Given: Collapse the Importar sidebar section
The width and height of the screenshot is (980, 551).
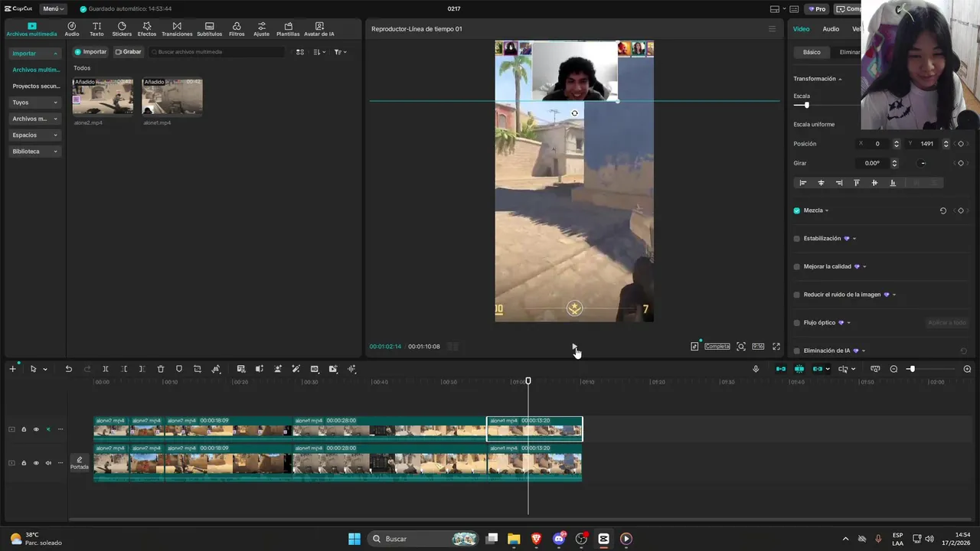Looking at the screenshot, I should point(34,54).
